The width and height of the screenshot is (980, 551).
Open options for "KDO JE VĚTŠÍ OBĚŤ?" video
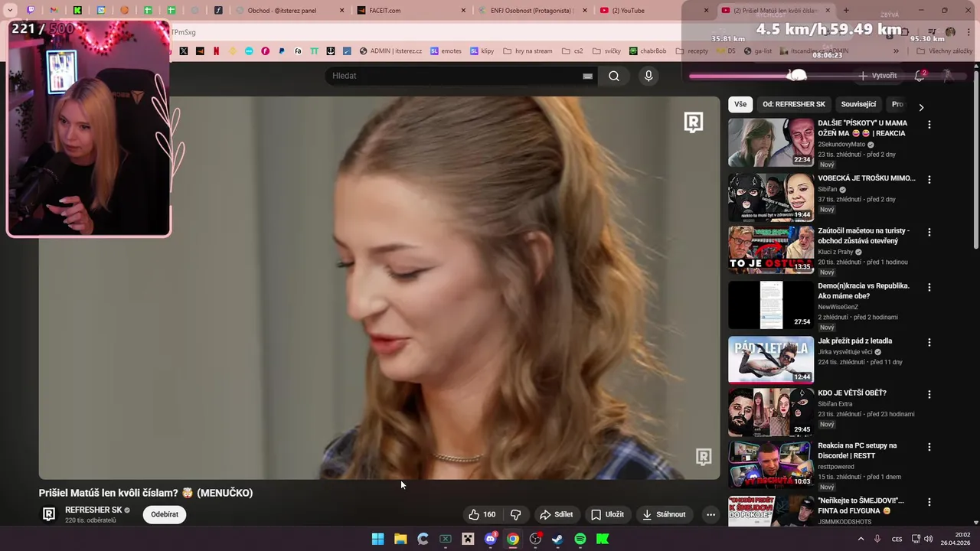pos(929,394)
